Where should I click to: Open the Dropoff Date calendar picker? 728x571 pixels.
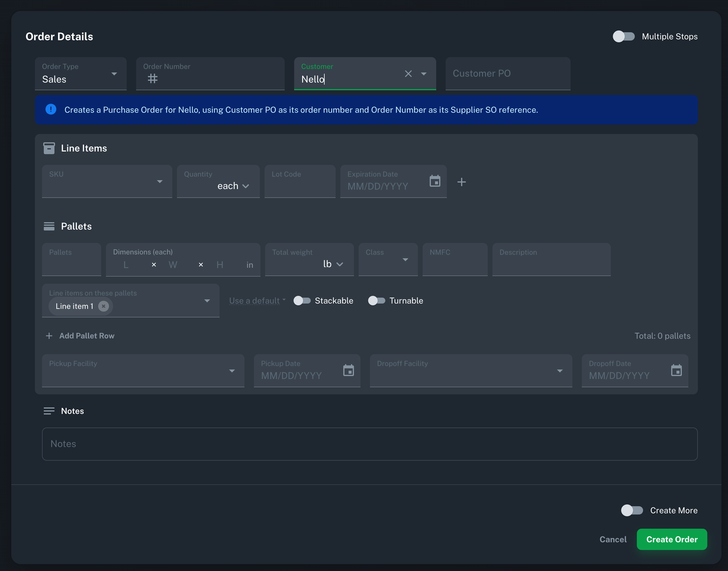tap(676, 370)
